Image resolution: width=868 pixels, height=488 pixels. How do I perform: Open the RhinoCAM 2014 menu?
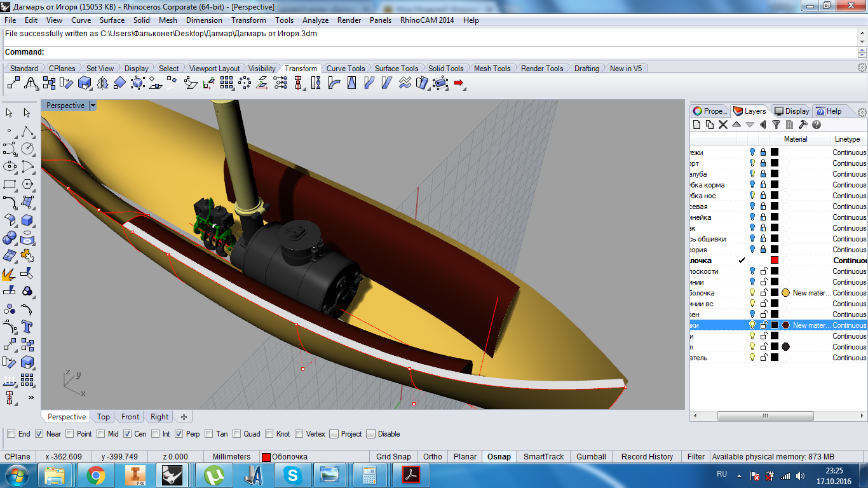click(x=427, y=20)
